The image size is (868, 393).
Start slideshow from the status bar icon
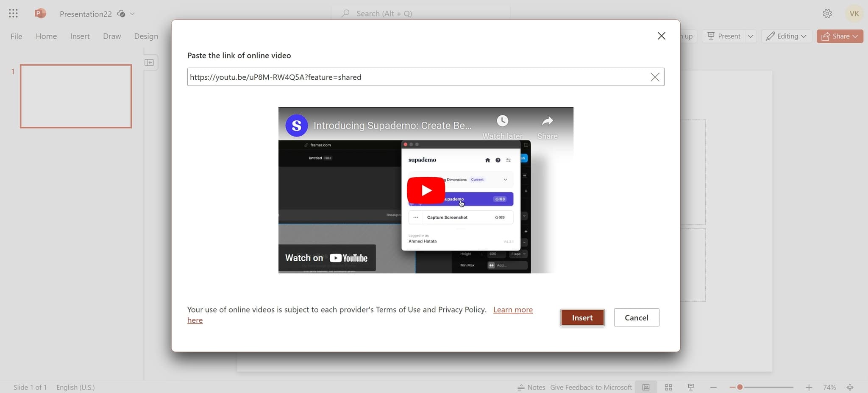click(x=690, y=386)
